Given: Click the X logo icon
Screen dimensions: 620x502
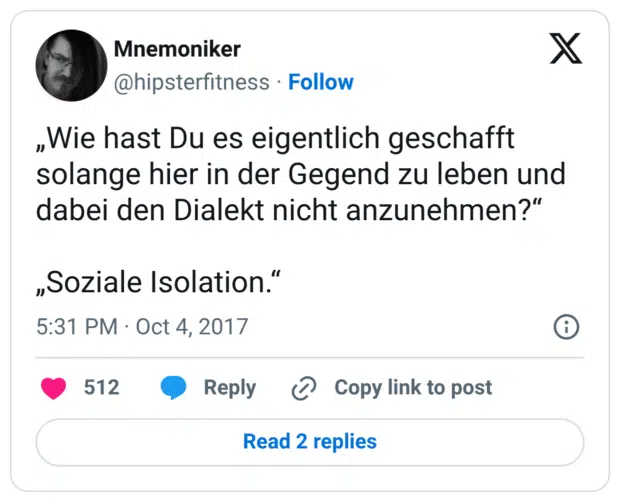Looking at the screenshot, I should click(566, 49).
